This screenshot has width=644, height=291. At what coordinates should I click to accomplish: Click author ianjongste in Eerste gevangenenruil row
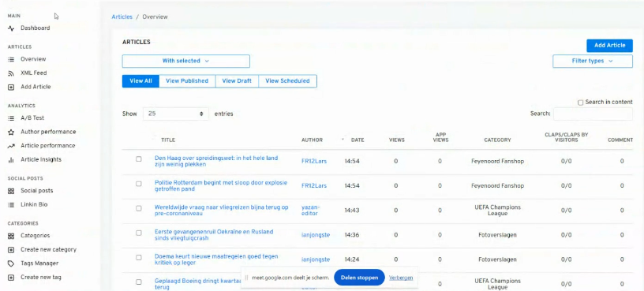pyautogui.click(x=316, y=235)
